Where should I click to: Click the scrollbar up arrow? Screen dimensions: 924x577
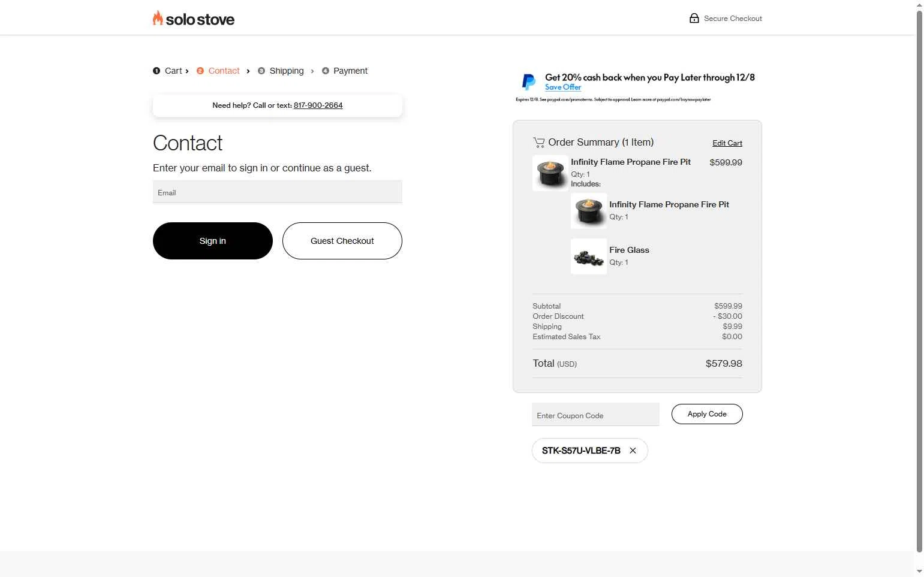919,5
